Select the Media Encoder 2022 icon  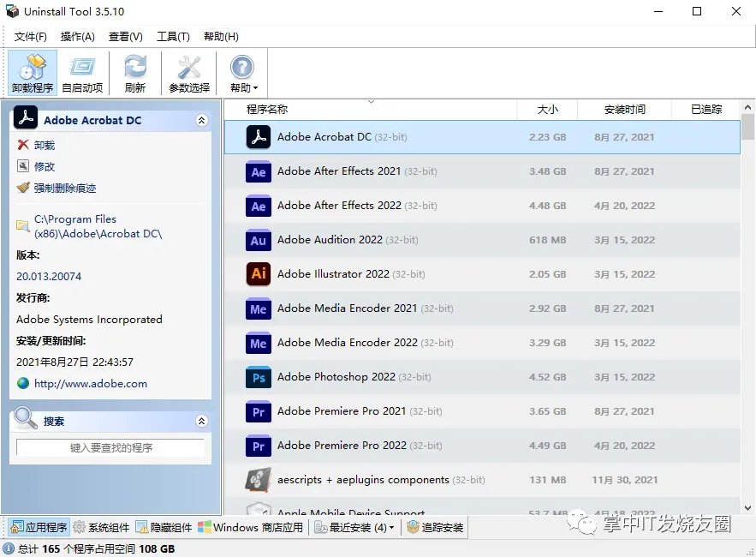(x=259, y=343)
